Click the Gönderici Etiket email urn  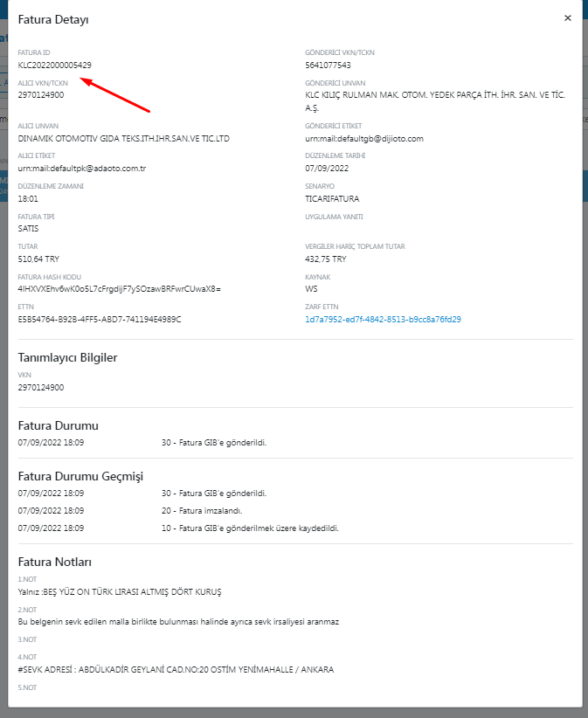(x=363, y=138)
